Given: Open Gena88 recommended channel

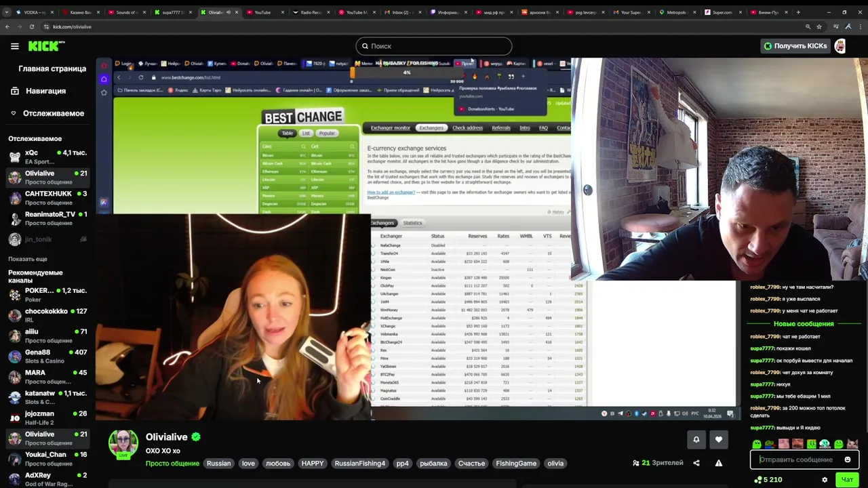Looking at the screenshot, I should [47, 357].
